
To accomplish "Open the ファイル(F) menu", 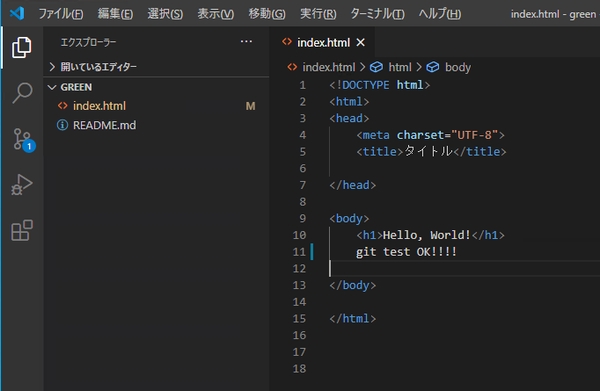I will coord(61,14).
